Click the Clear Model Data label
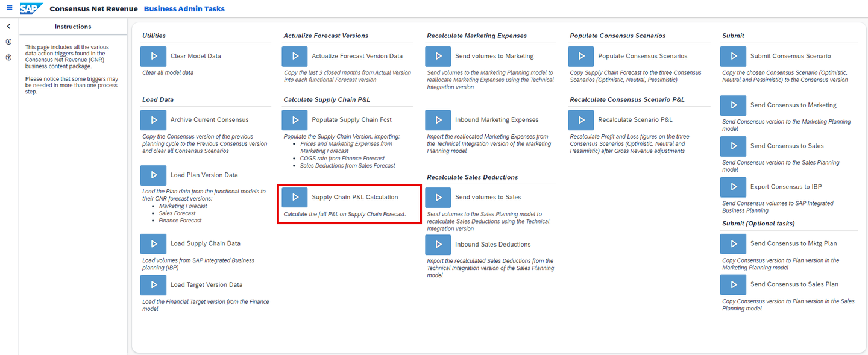Image resolution: width=868 pixels, height=355 pixels. [196, 56]
